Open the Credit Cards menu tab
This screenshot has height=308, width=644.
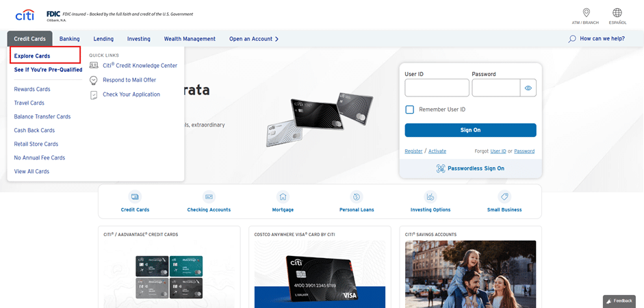click(29, 39)
